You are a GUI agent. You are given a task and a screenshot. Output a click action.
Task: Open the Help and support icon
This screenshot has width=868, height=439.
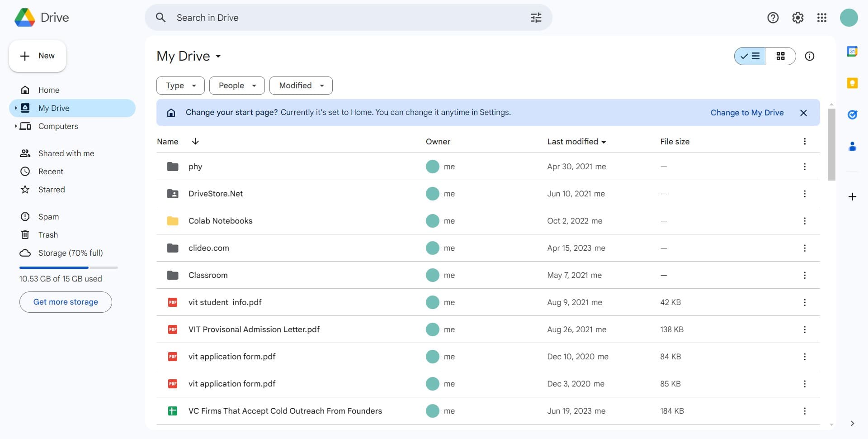773,18
